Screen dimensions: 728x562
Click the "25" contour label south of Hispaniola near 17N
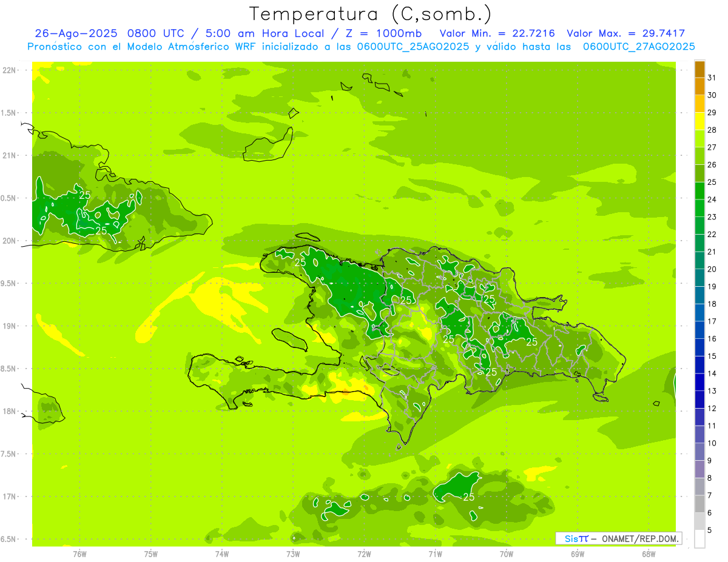468,497
